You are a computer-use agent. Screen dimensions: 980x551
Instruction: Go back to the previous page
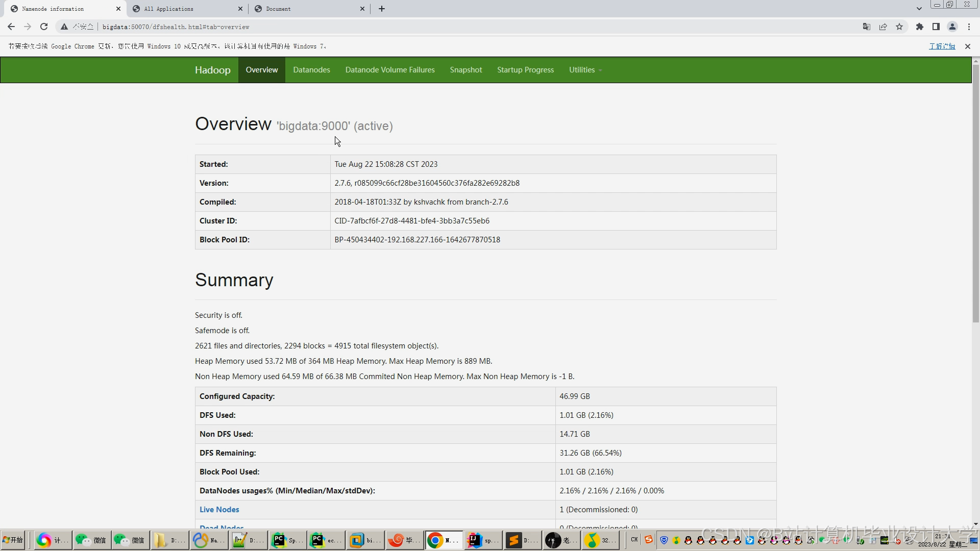11,27
